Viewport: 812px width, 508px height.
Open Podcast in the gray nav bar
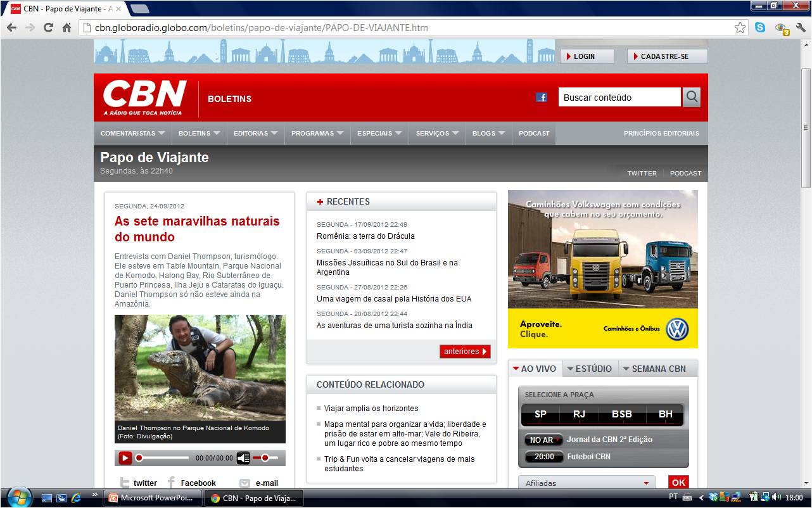(534, 134)
